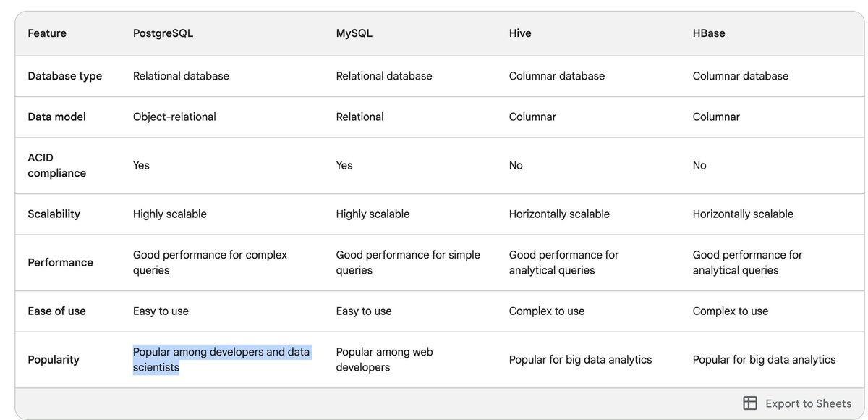This screenshot has height=420, width=868.
Task: Select the HBase column header
Action: pyautogui.click(x=708, y=33)
